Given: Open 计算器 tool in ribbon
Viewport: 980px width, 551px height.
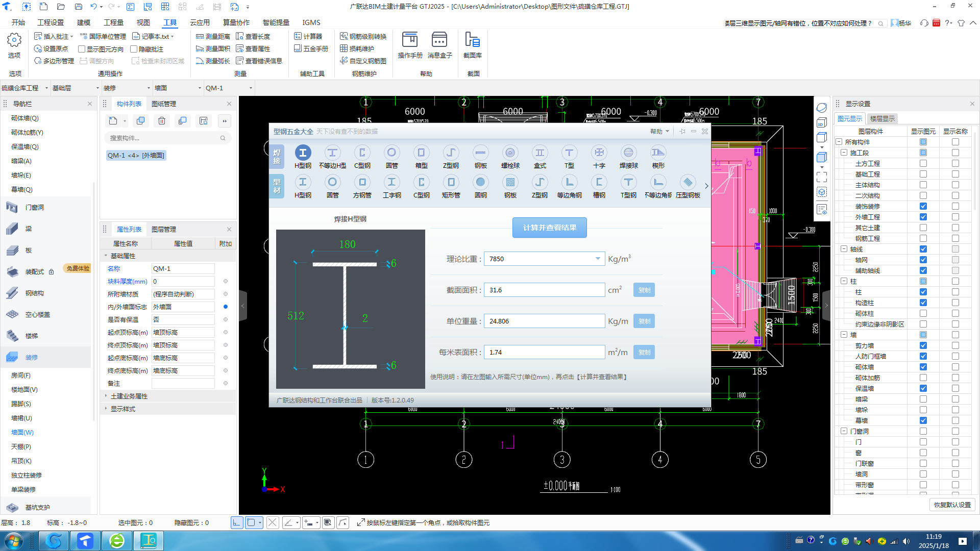Looking at the screenshot, I should click(308, 36).
